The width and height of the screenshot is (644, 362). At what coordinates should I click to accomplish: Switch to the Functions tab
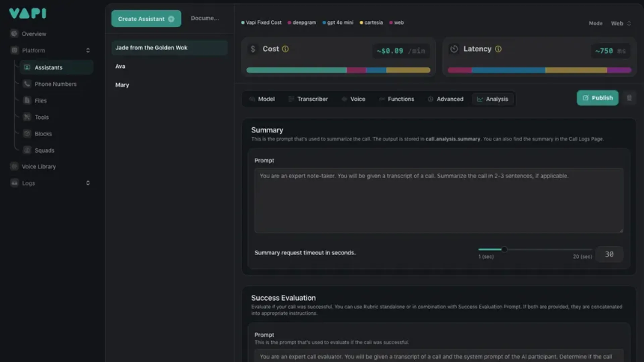(x=397, y=99)
